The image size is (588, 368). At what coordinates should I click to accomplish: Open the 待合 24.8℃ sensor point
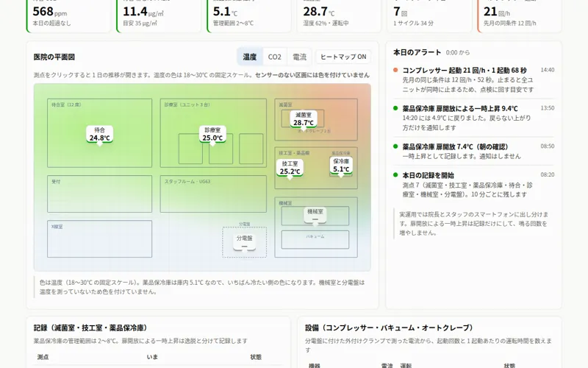[x=99, y=134]
